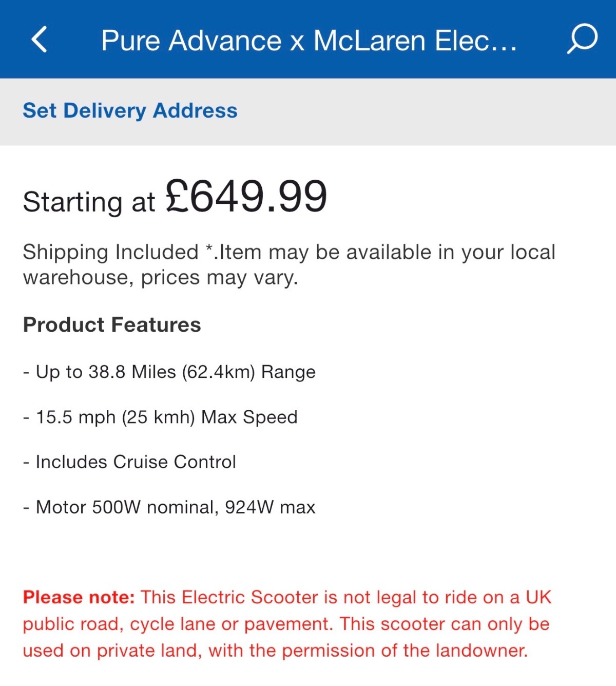Select the Product Features heading
The height and width of the screenshot is (686, 616).
point(112,325)
